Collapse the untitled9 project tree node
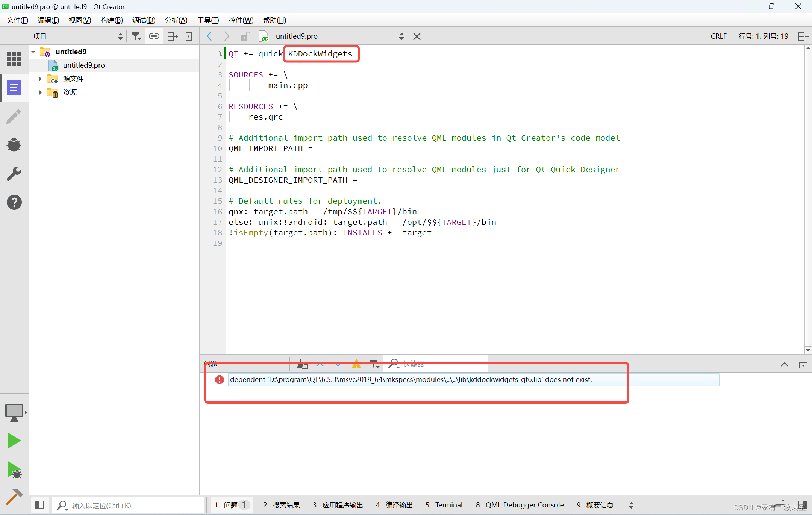 coord(33,52)
